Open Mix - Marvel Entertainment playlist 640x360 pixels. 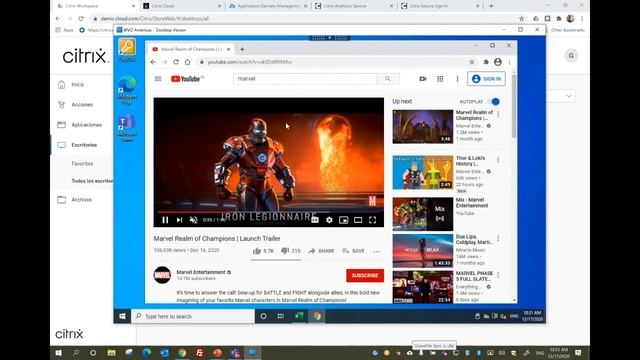click(x=422, y=214)
